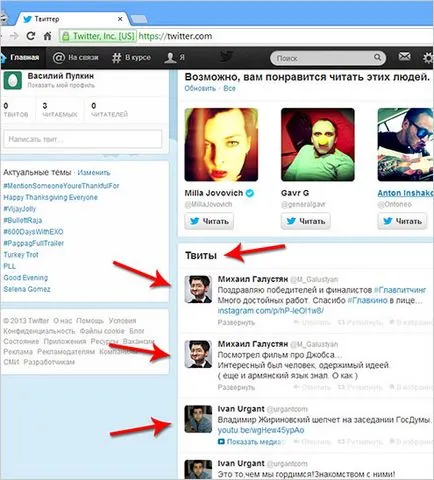This screenshot has width=434, height=480.
Task: Click Василий Пупкин egg avatar
Action: pos(13,80)
